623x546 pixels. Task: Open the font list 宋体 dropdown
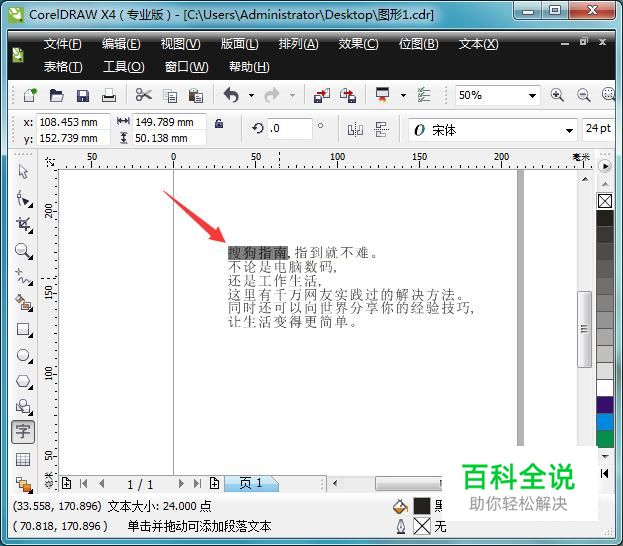tap(569, 130)
